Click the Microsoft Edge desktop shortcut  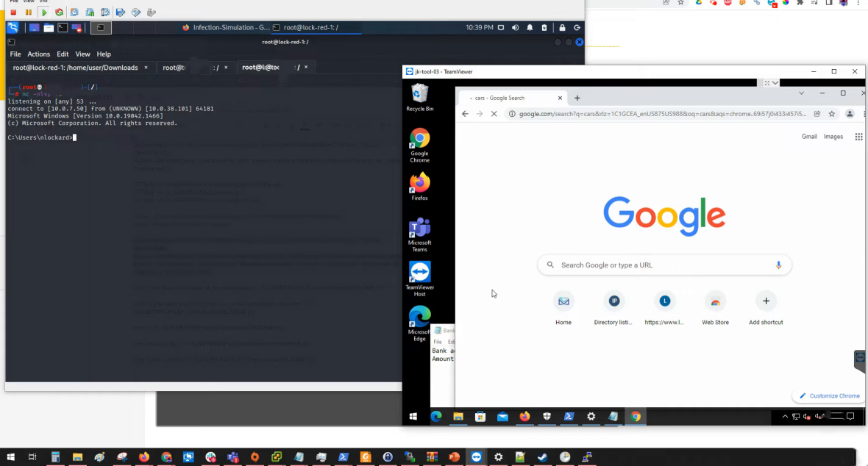click(x=419, y=324)
